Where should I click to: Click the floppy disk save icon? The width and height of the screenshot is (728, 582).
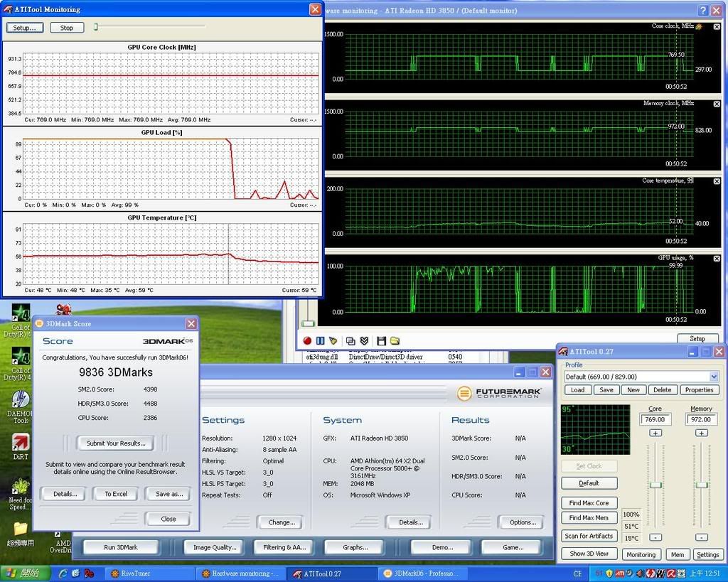(381, 340)
